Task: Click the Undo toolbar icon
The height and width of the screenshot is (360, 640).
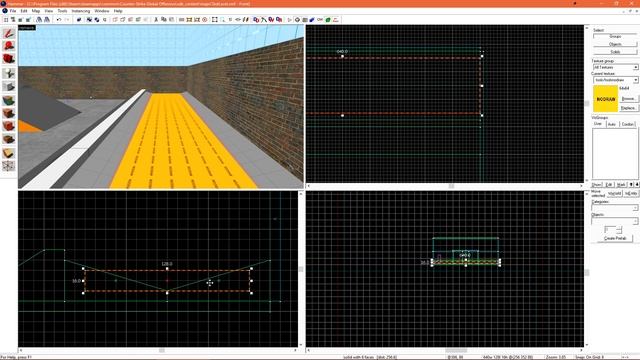Action: click(x=59, y=20)
